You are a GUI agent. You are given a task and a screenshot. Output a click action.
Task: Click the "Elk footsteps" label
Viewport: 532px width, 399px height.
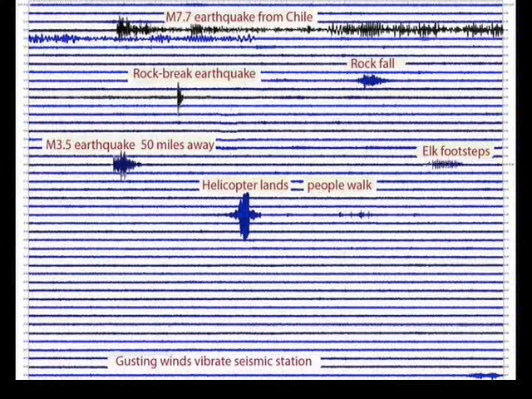click(x=456, y=151)
